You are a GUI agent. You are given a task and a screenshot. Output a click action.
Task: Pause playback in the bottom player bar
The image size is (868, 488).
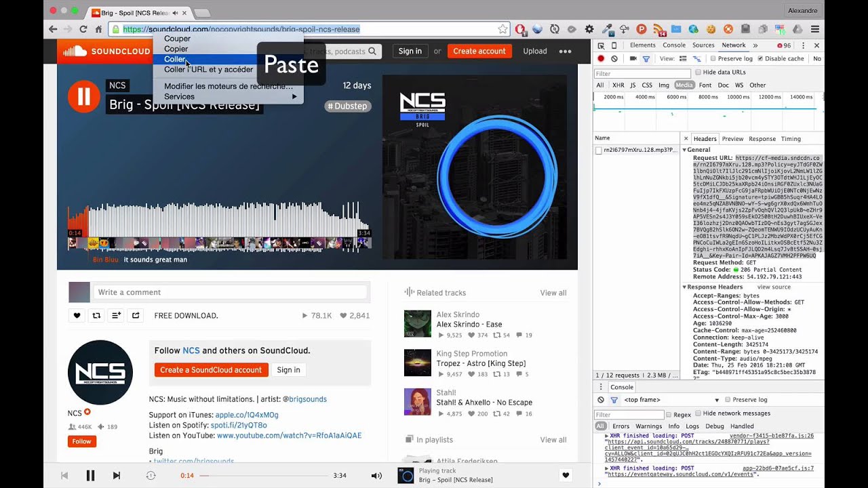90,476
